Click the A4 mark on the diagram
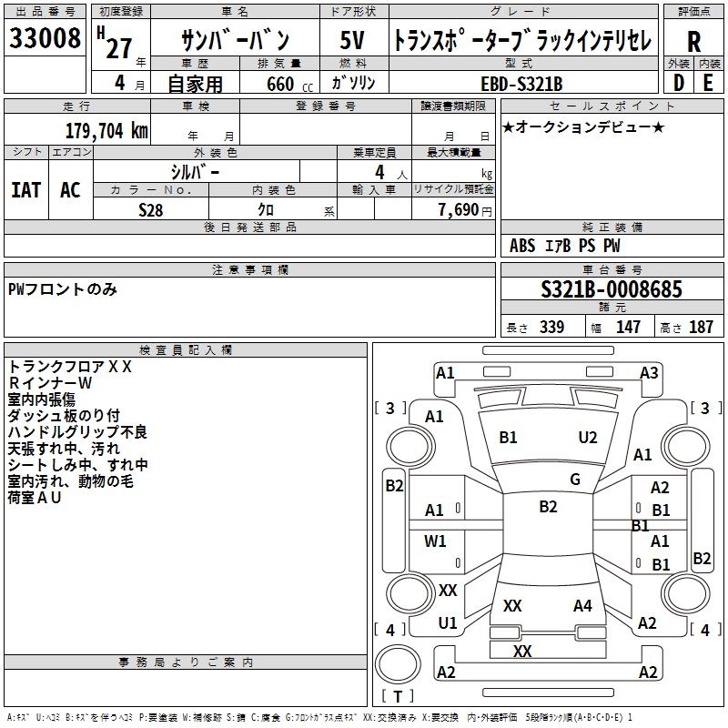Screen dimensions: 728x728 click(582, 606)
